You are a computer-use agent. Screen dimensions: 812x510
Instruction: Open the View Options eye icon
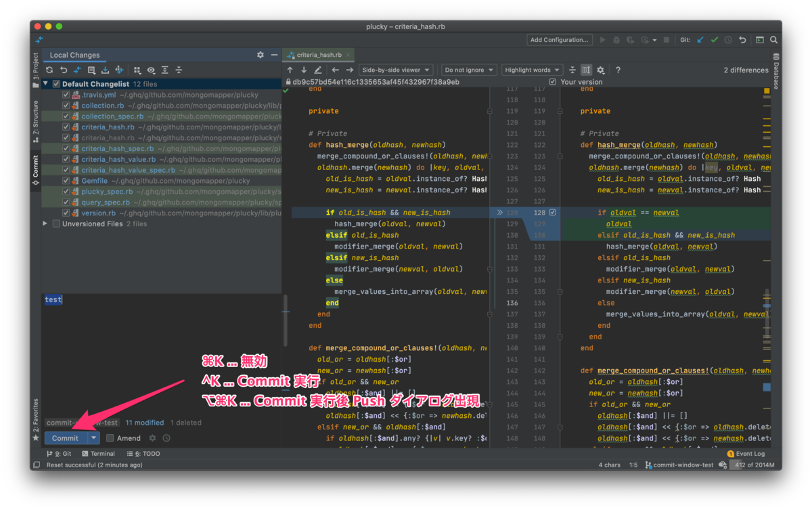[x=151, y=70]
